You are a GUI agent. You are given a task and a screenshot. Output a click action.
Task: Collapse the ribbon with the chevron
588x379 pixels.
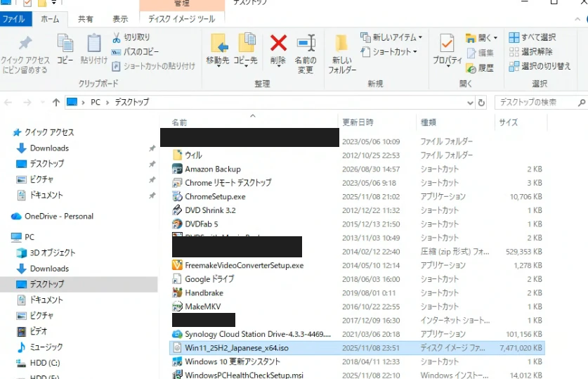(577, 19)
